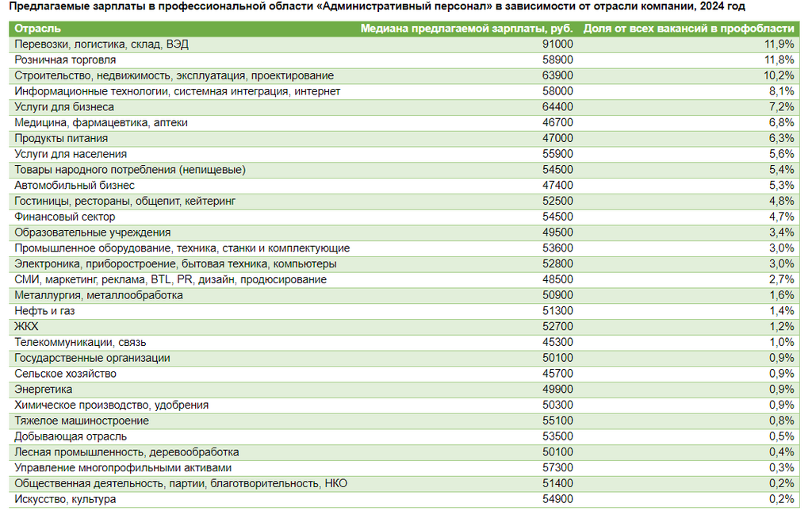Select the share value 8,1%
The image size is (812, 511).
781,92
